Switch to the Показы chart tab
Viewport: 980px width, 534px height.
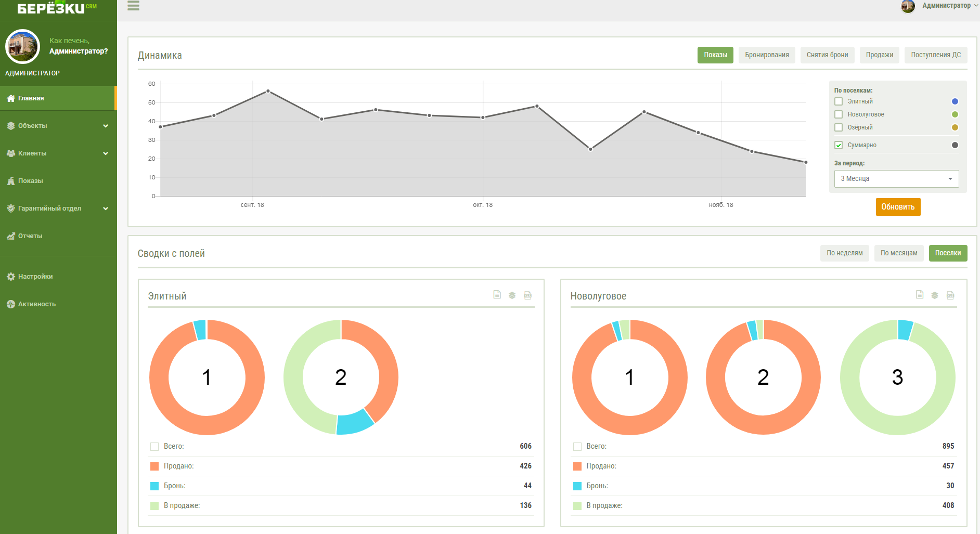(x=715, y=55)
